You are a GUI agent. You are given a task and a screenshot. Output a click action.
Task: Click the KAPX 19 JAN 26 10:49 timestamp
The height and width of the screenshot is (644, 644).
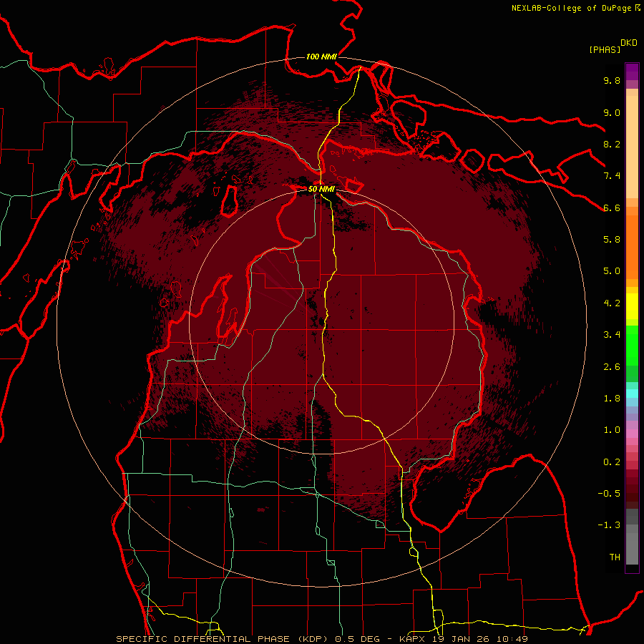pos(463,639)
